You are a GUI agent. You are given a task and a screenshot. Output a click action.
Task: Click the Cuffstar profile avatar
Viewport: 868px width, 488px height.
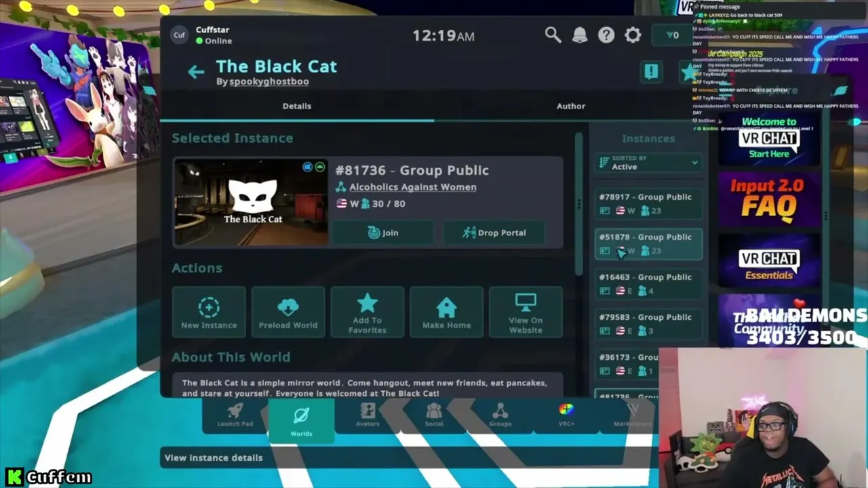tap(179, 35)
